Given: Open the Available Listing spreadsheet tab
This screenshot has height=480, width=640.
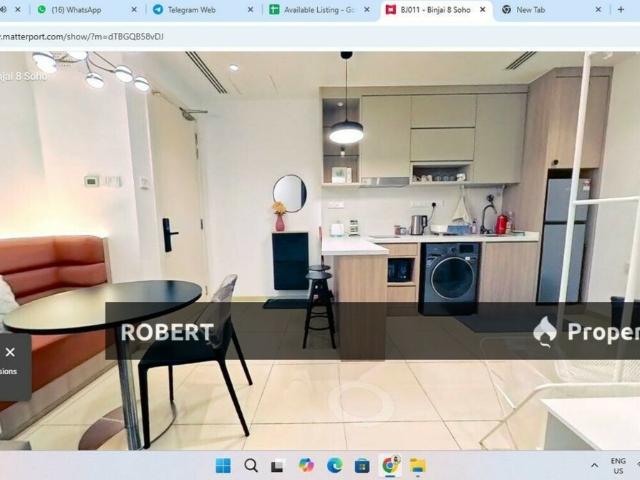Looking at the screenshot, I should (310, 10).
